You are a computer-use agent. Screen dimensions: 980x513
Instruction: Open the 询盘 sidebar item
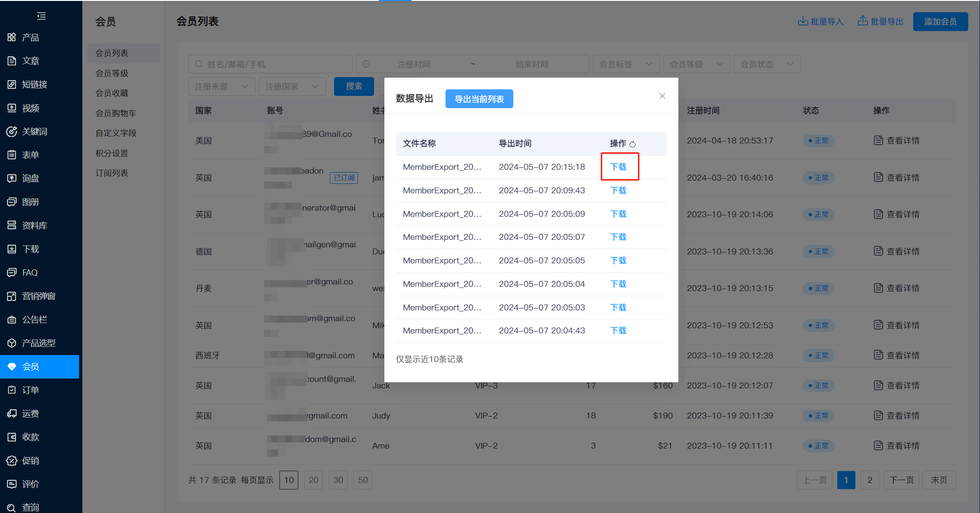(31, 178)
